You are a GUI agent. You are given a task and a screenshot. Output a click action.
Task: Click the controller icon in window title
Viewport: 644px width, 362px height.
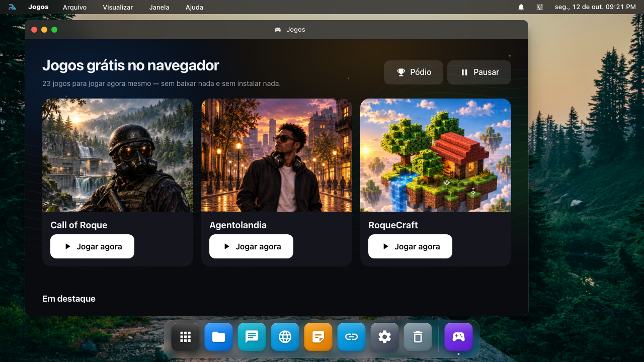click(278, 30)
